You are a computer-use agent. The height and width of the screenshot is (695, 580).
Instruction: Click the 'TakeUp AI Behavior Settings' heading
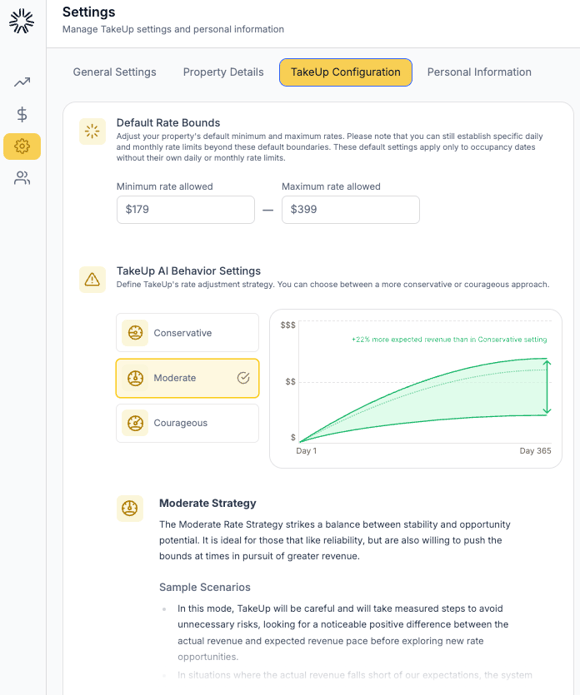(189, 271)
